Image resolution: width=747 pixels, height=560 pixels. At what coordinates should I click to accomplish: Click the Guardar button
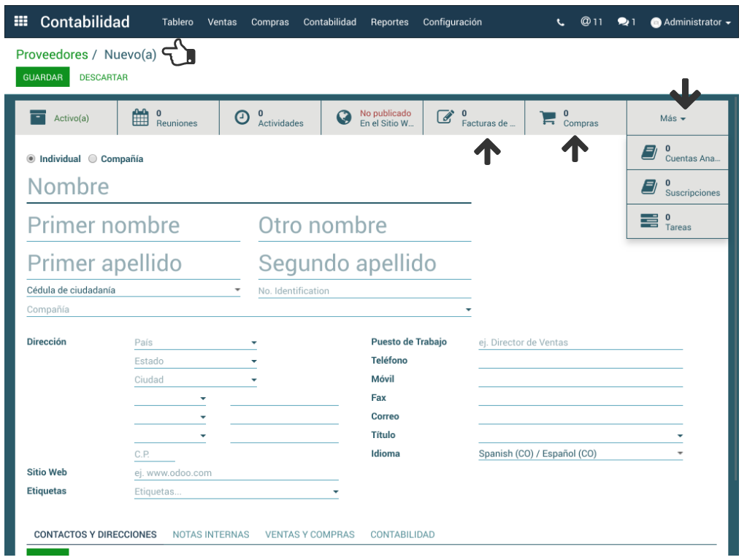tap(42, 77)
